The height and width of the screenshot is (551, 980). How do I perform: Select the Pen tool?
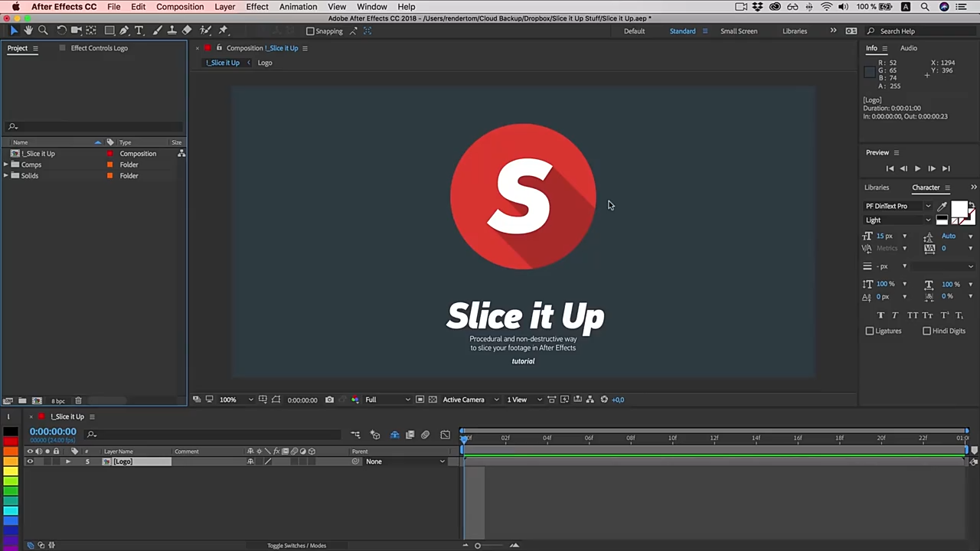click(124, 31)
